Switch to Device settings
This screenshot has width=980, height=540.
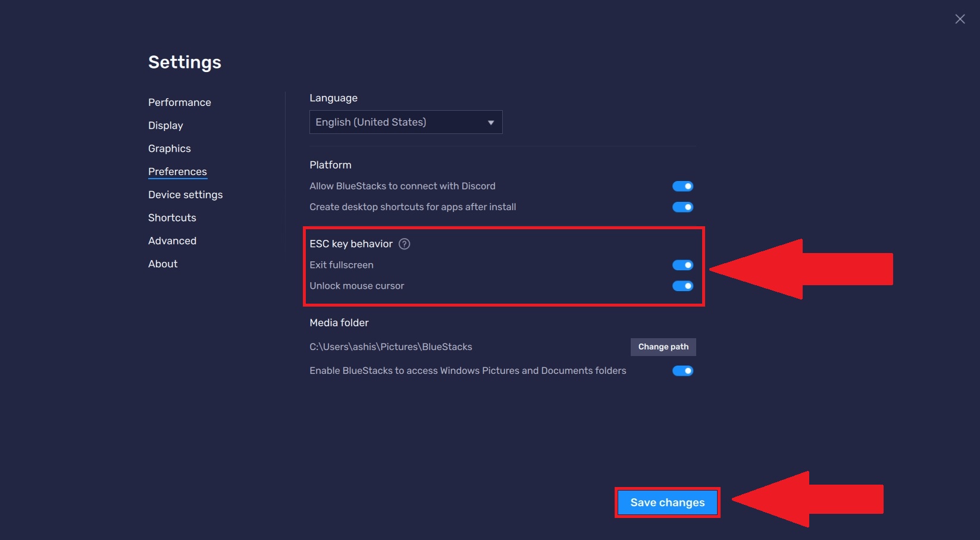(185, 194)
